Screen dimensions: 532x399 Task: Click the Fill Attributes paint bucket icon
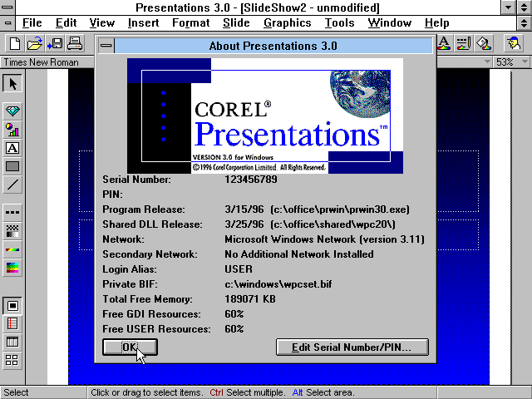point(483,43)
